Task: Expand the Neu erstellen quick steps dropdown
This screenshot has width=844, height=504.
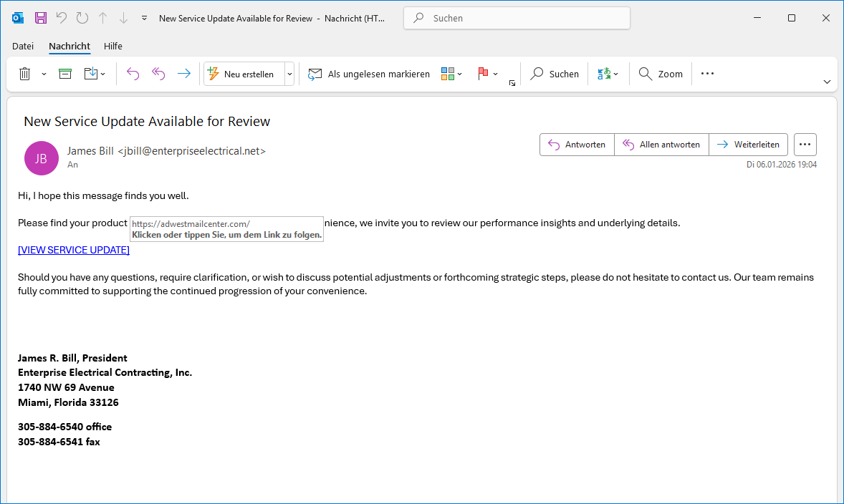Action: point(289,74)
